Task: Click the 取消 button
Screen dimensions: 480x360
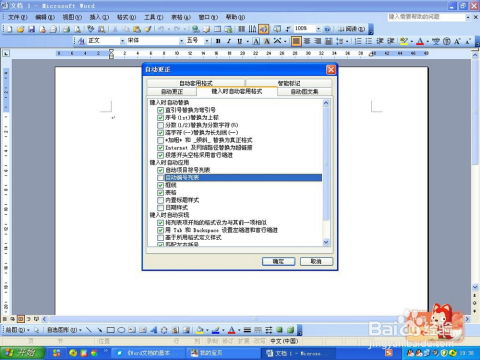Action: 316,261
